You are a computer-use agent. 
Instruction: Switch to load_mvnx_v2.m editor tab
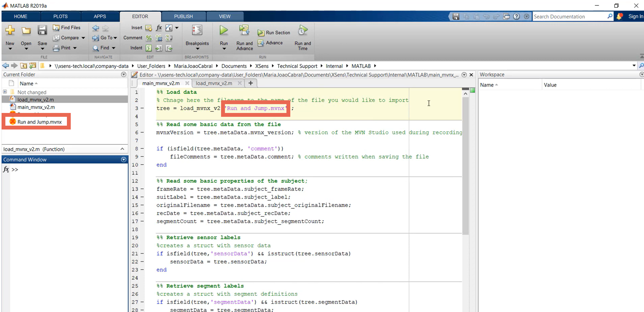214,83
